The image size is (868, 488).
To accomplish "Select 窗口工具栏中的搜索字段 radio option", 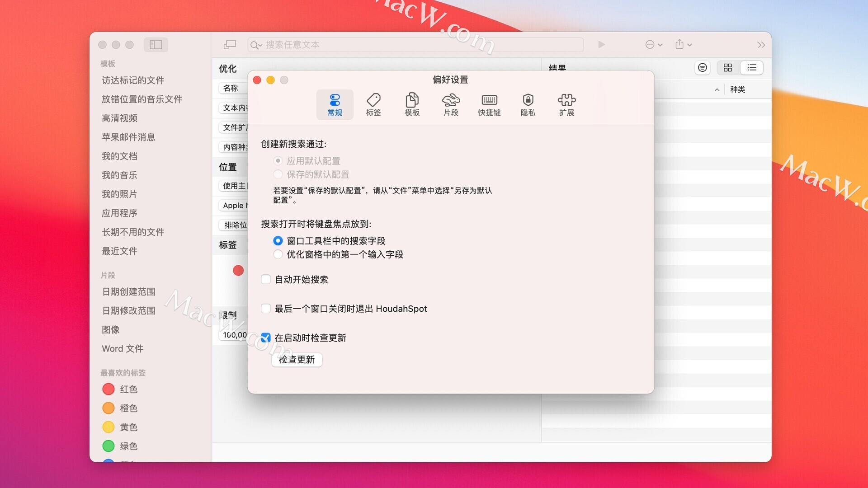I will coord(278,241).
